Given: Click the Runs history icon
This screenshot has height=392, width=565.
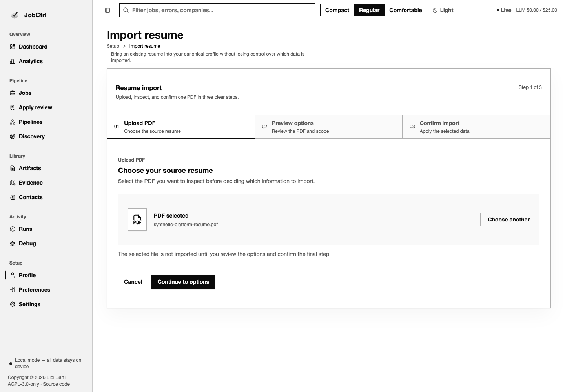Looking at the screenshot, I should [x=13, y=229].
